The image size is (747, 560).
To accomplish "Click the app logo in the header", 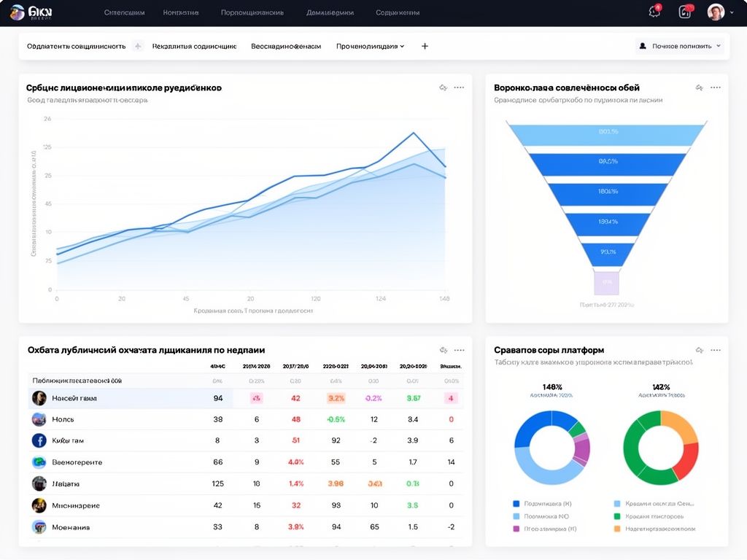I will [18, 12].
